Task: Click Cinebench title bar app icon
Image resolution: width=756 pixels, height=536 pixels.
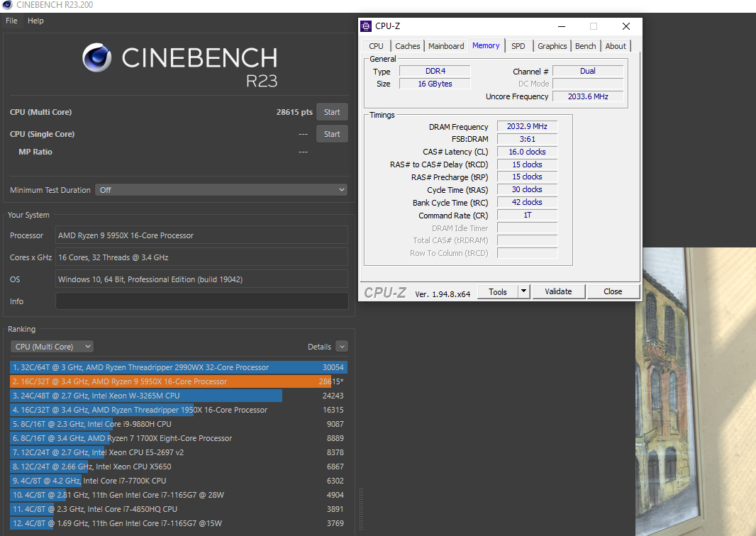Action: pos(7,5)
